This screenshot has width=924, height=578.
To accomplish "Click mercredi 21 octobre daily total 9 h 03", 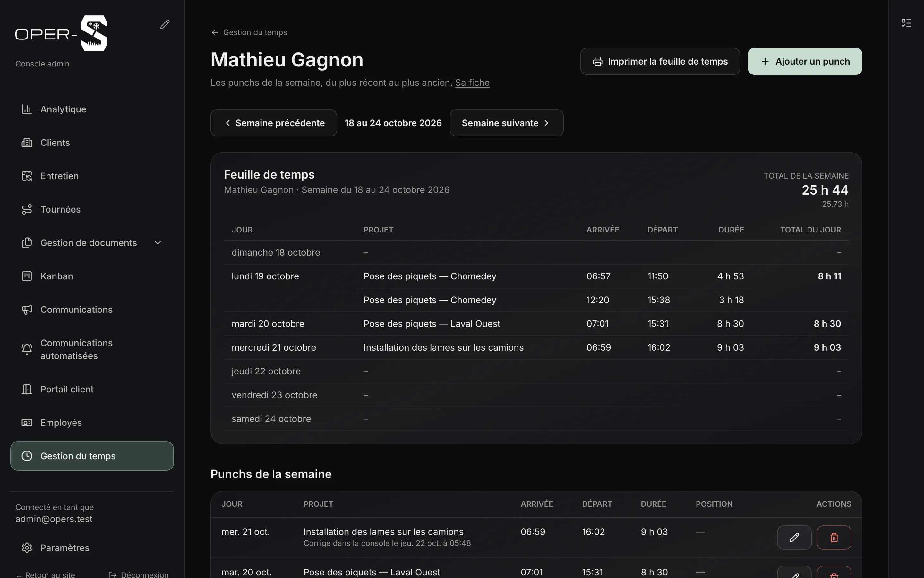I will [827, 347].
